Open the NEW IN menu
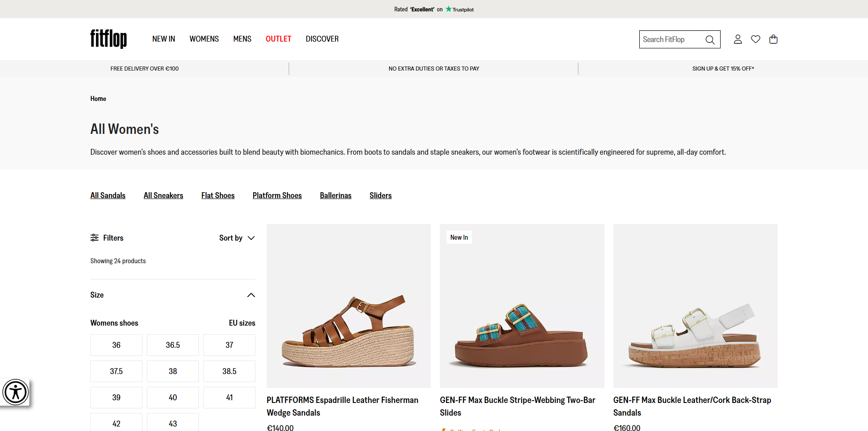868x431 pixels. [164, 39]
